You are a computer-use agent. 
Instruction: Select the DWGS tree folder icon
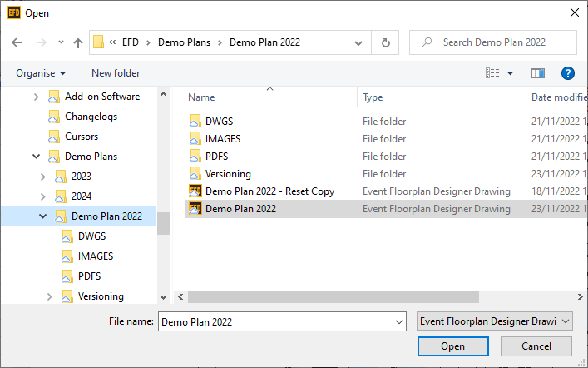(67, 236)
